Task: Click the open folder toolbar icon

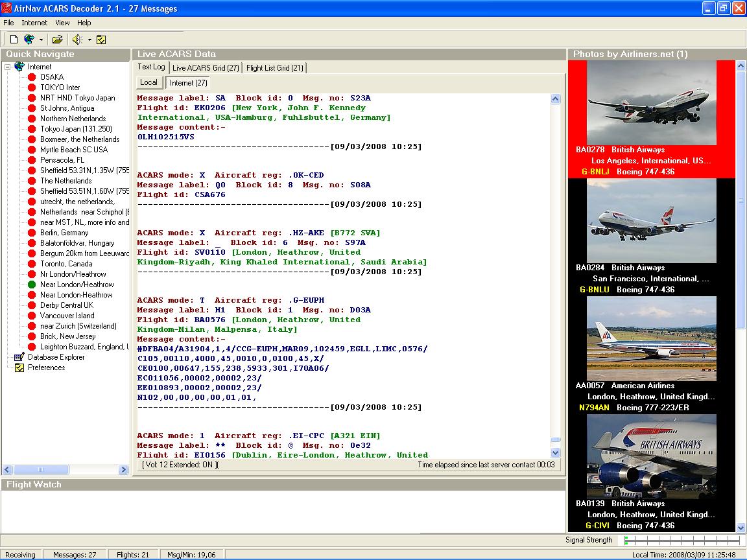Action: pos(58,40)
